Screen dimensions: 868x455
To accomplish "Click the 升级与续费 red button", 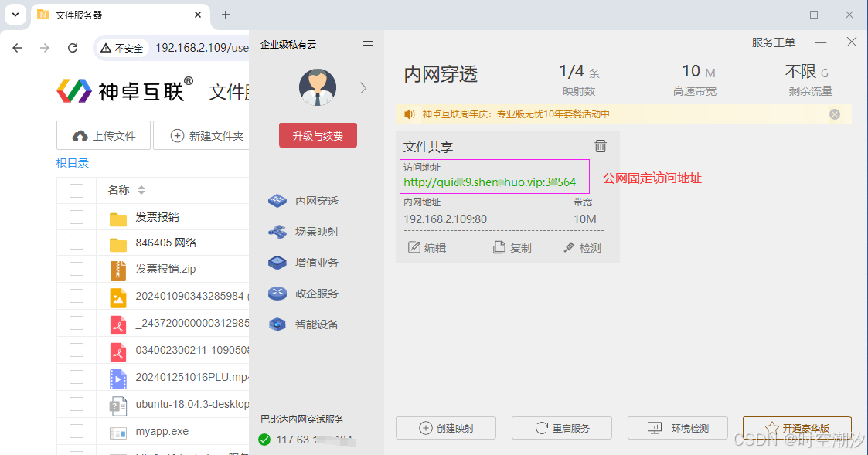I will point(318,136).
